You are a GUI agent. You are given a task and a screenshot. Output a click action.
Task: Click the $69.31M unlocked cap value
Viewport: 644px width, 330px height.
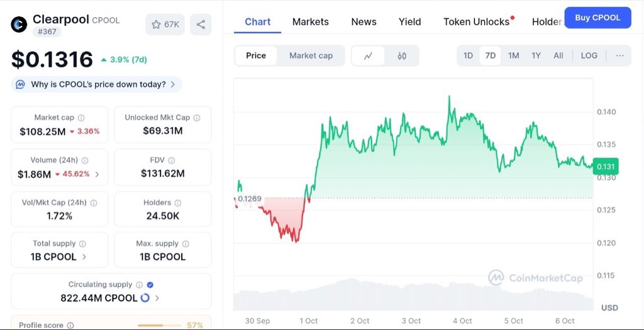[x=163, y=131]
